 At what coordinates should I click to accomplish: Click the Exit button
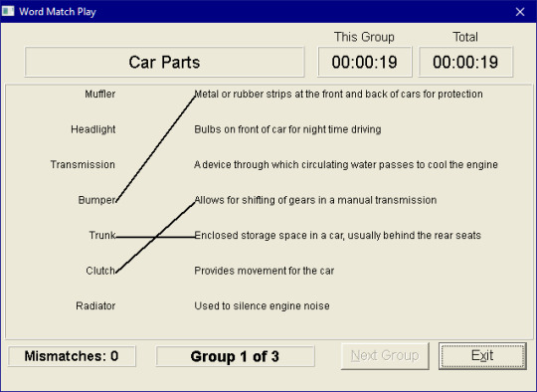click(x=482, y=355)
